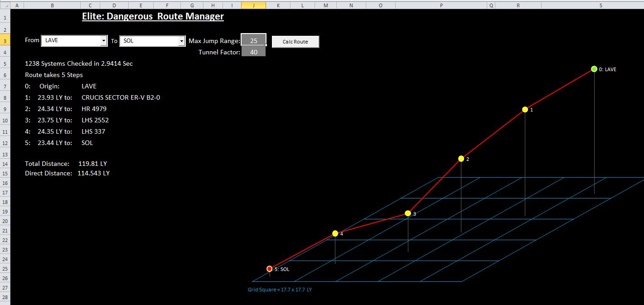Click the 'Tunnel Factor:' label

pyautogui.click(x=219, y=52)
